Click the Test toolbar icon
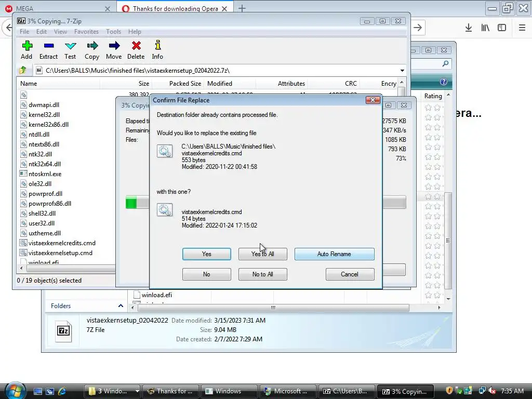Viewport: 532px width, 399px height. [x=70, y=46]
